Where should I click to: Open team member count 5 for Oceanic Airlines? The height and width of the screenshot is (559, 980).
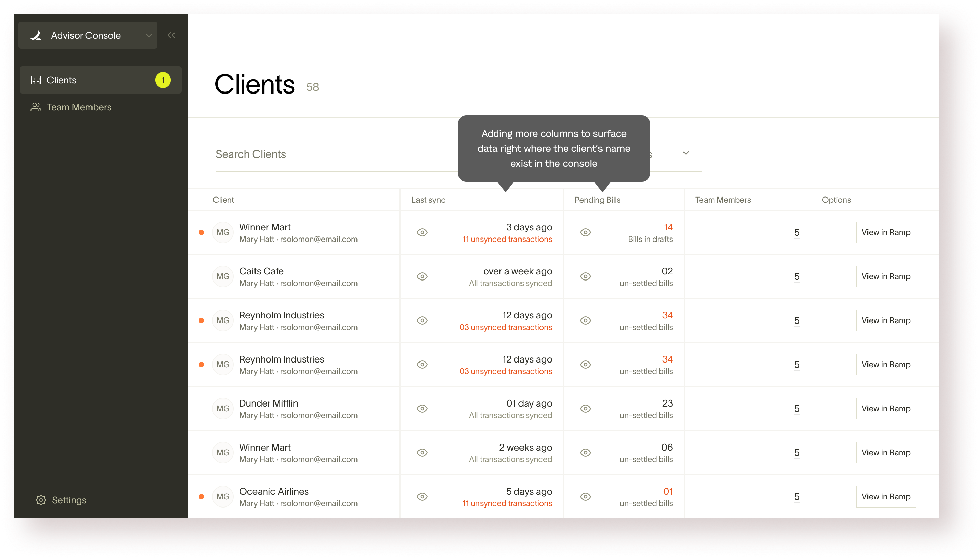coord(797,497)
